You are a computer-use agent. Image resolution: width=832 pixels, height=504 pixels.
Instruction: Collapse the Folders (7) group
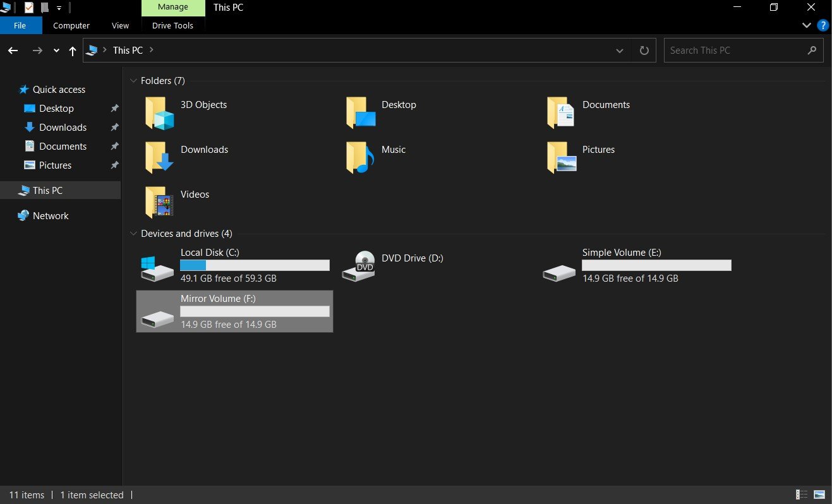point(133,81)
